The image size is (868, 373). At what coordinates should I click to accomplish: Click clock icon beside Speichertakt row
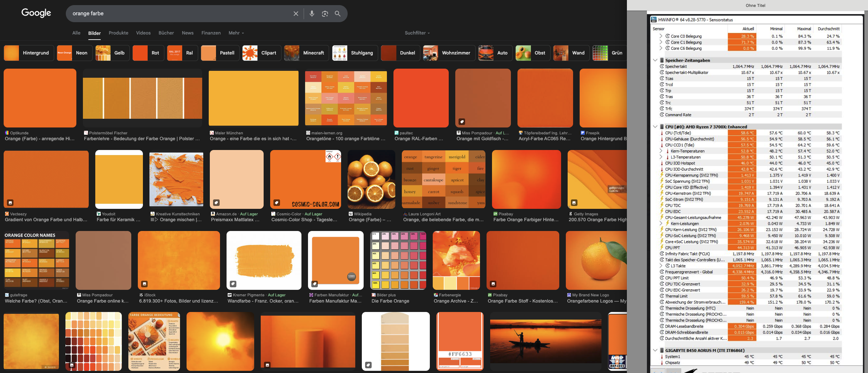coord(662,66)
